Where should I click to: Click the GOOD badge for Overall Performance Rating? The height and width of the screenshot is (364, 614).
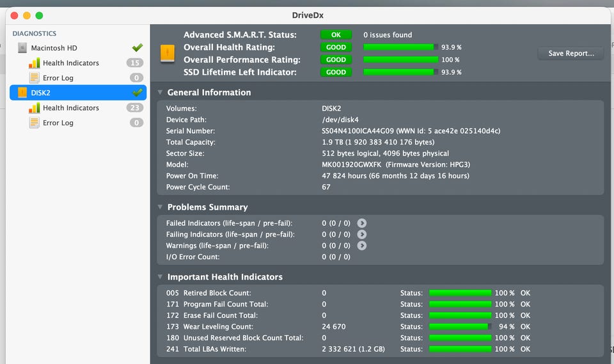336,59
